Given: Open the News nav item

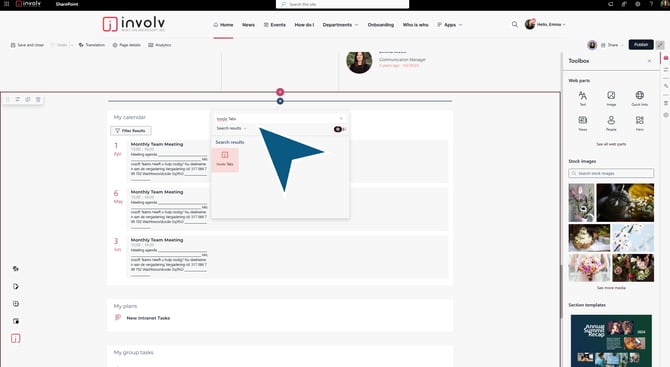Looking at the screenshot, I should pyautogui.click(x=248, y=25).
